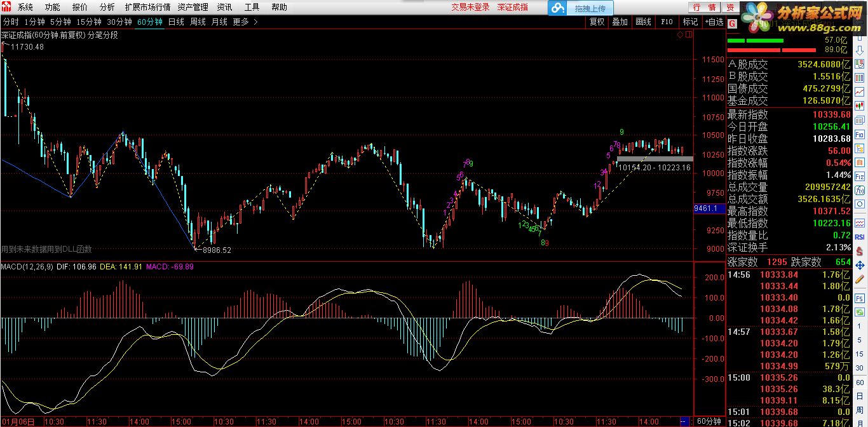Select the sidebar 周 period button
The width and height of the screenshot is (868, 427).
pyautogui.click(x=859, y=410)
